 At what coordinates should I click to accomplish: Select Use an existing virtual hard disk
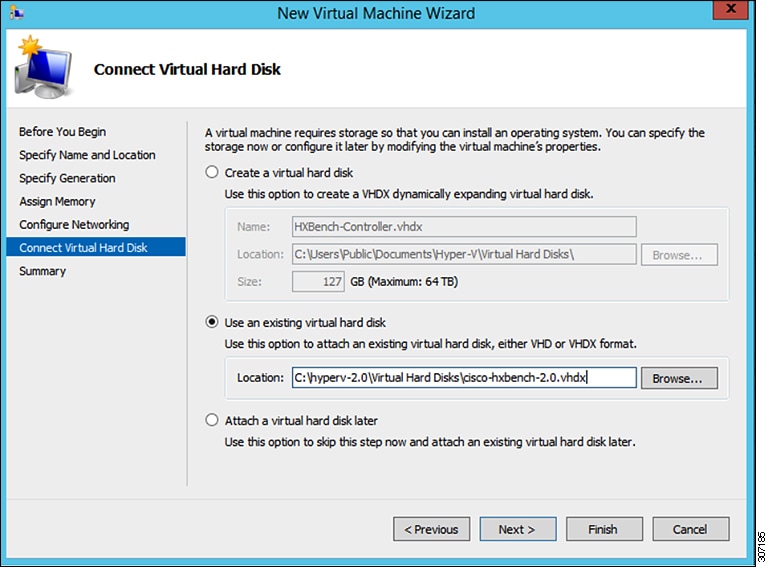pos(212,323)
